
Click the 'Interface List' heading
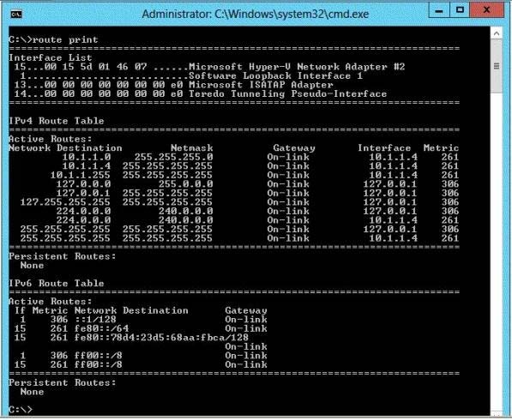[x=51, y=57]
